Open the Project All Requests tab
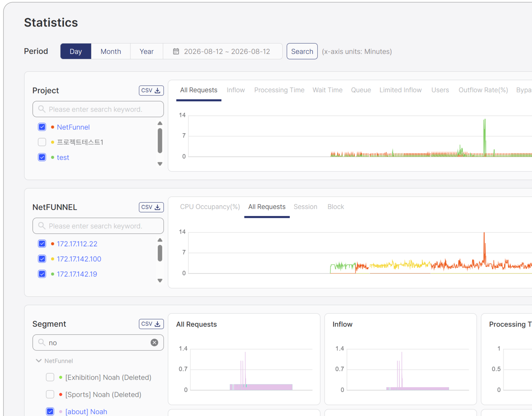The image size is (532, 416). [x=199, y=90]
